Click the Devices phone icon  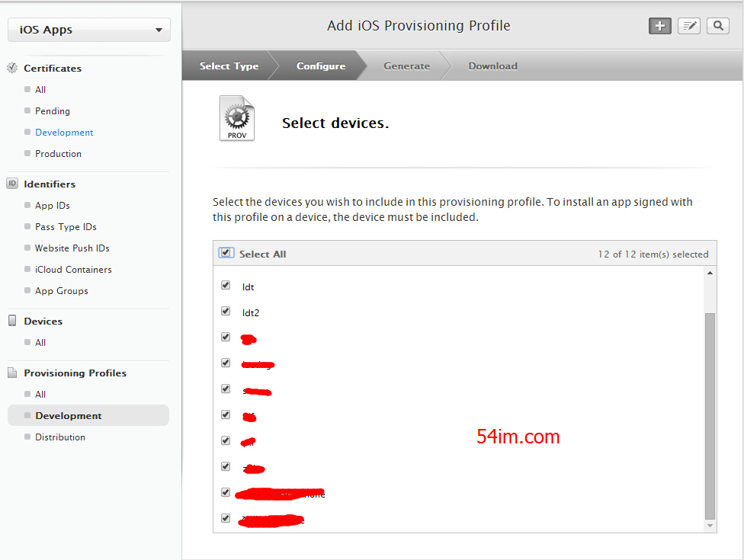(x=12, y=321)
